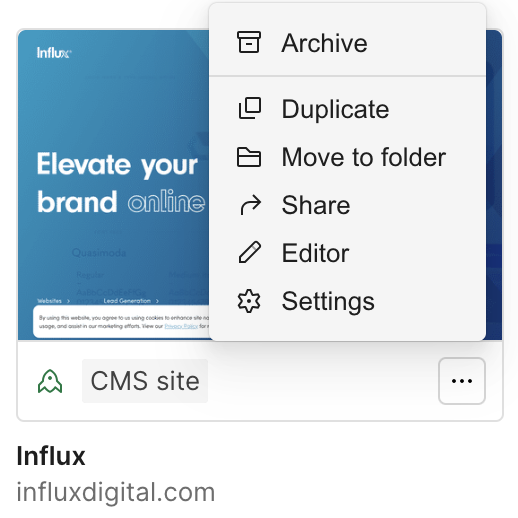This screenshot has height=518, width=518.
Task: Click the Move to folder icon
Action: coord(249,157)
